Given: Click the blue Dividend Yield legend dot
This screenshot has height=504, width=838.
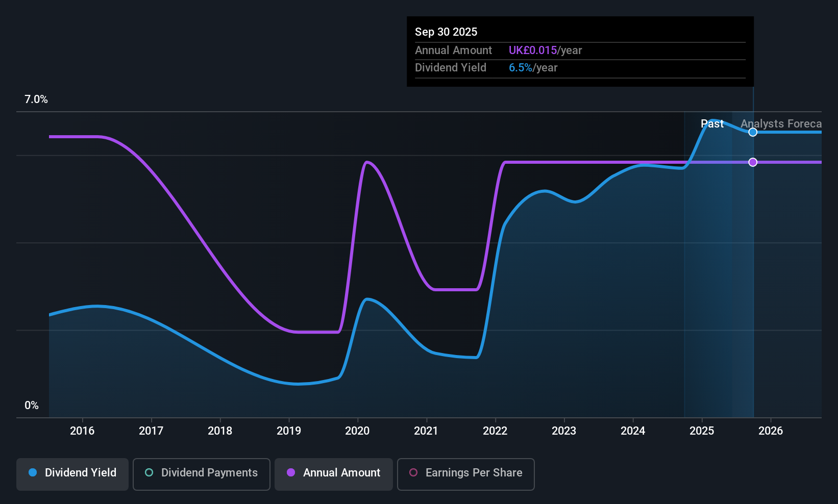Looking at the screenshot, I should 33,472.
